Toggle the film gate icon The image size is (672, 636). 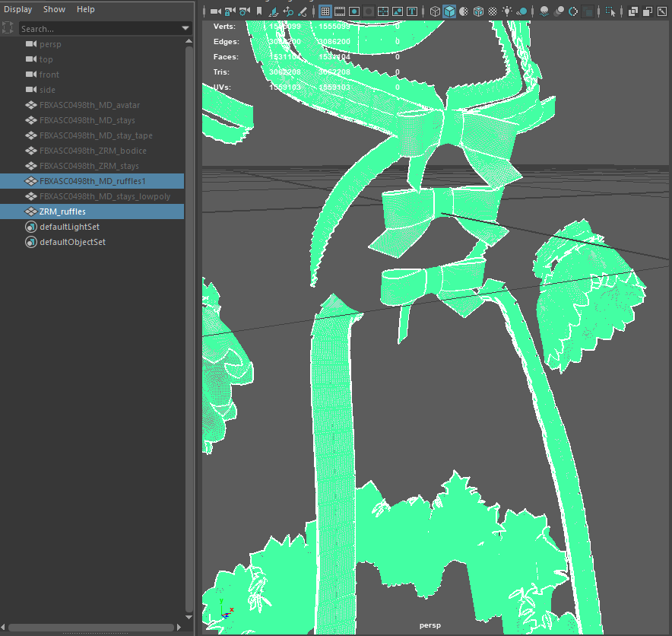tap(340, 11)
